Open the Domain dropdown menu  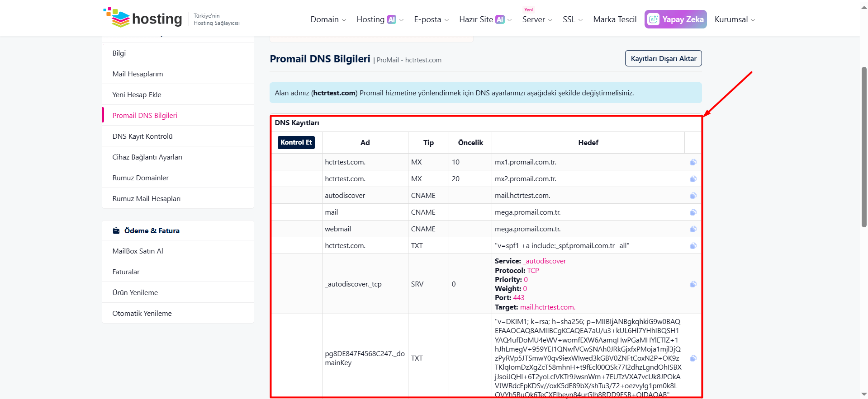328,19
